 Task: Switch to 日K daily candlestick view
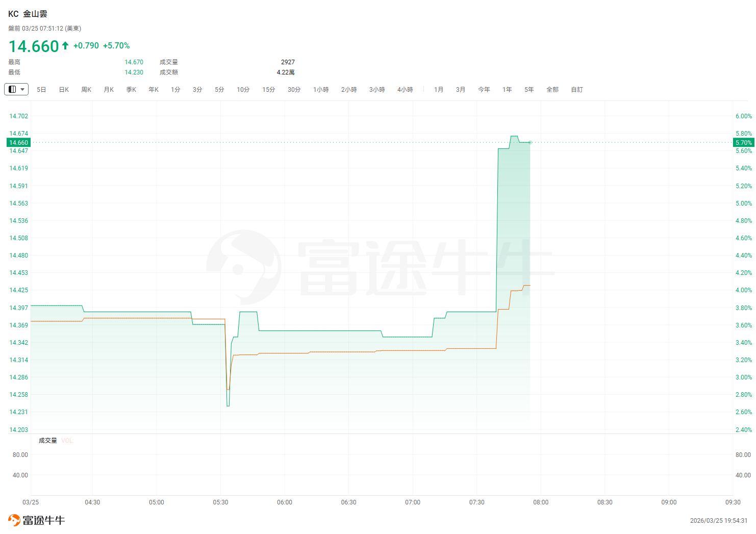[x=64, y=90]
